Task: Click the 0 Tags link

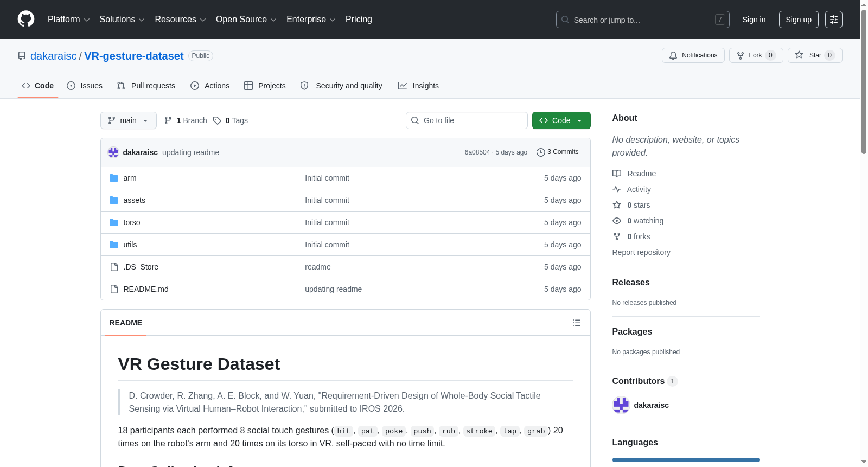Action: tap(231, 120)
